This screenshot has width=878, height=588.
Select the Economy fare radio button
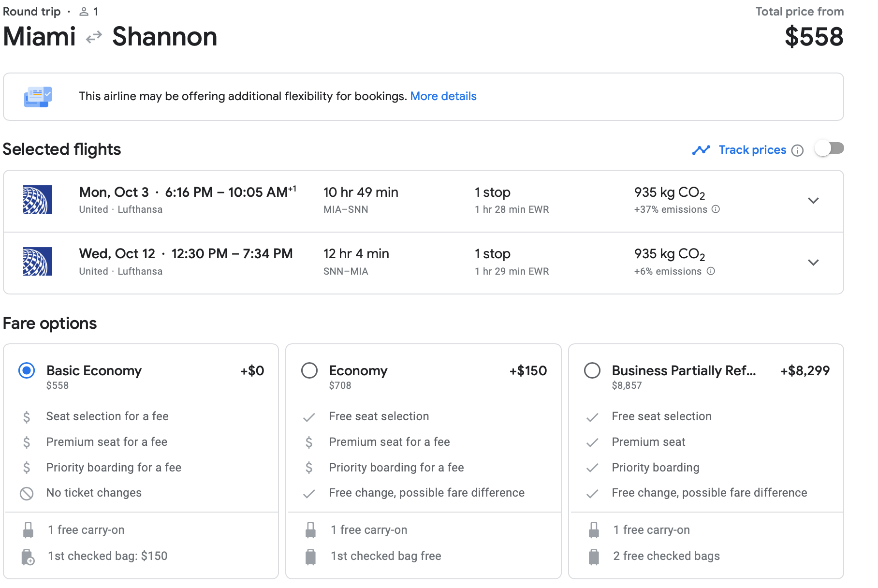coord(309,371)
